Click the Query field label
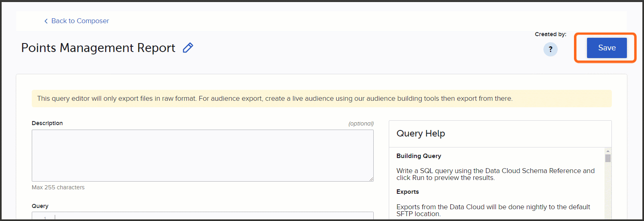The height and width of the screenshot is (221, 644). pyautogui.click(x=40, y=206)
